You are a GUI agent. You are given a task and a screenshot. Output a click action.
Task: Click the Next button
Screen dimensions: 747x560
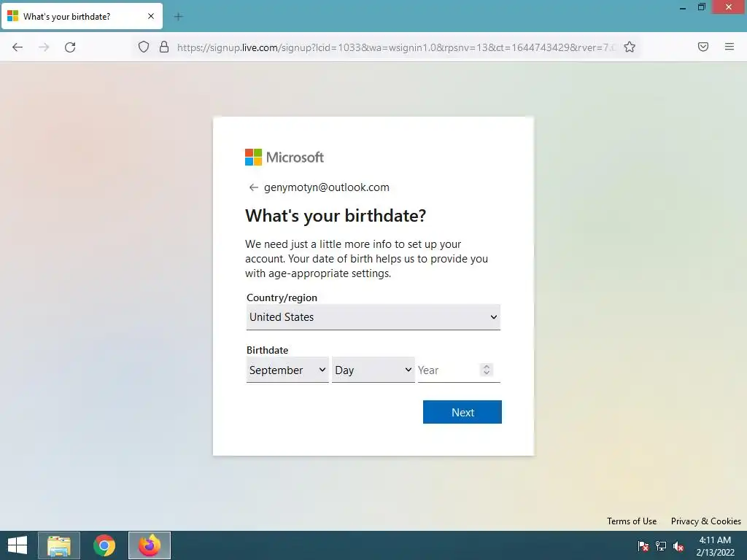pos(462,412)
